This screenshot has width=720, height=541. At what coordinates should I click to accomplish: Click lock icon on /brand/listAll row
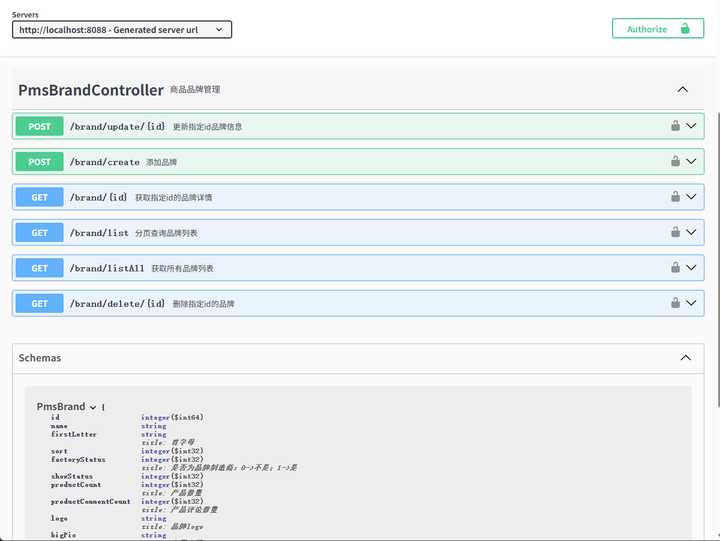click(675, 267)
